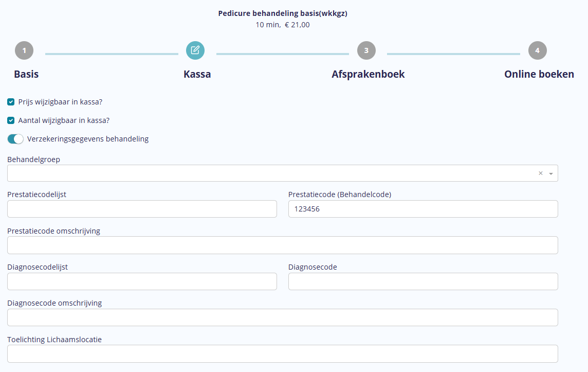Focus the Diagnosecode omschrijving text box
The width and height of the screenshot is (588, 372).
coord(282,317)
